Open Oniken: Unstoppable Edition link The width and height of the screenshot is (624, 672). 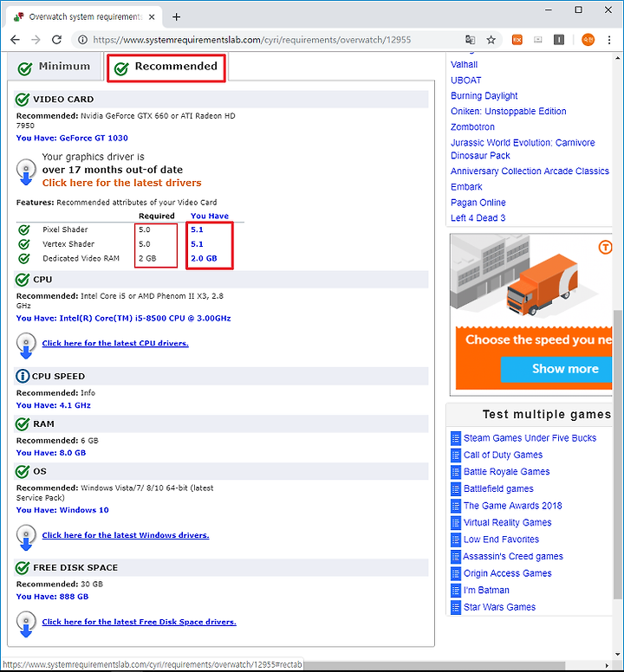pyautogui.click(x=509, y=112)
